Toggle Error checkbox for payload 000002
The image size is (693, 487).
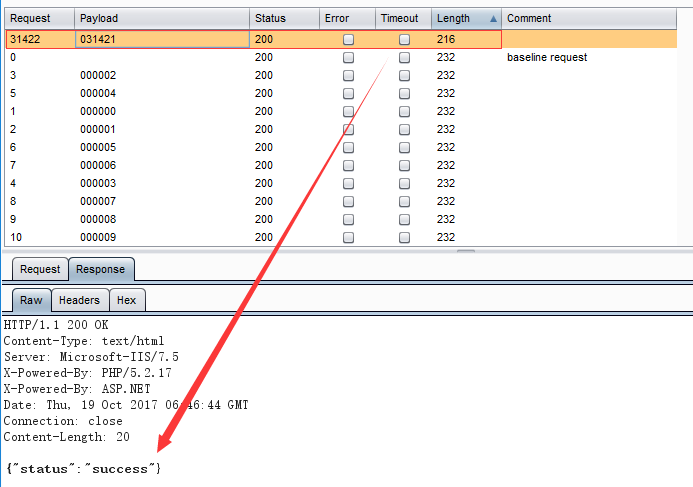(348, 76)
